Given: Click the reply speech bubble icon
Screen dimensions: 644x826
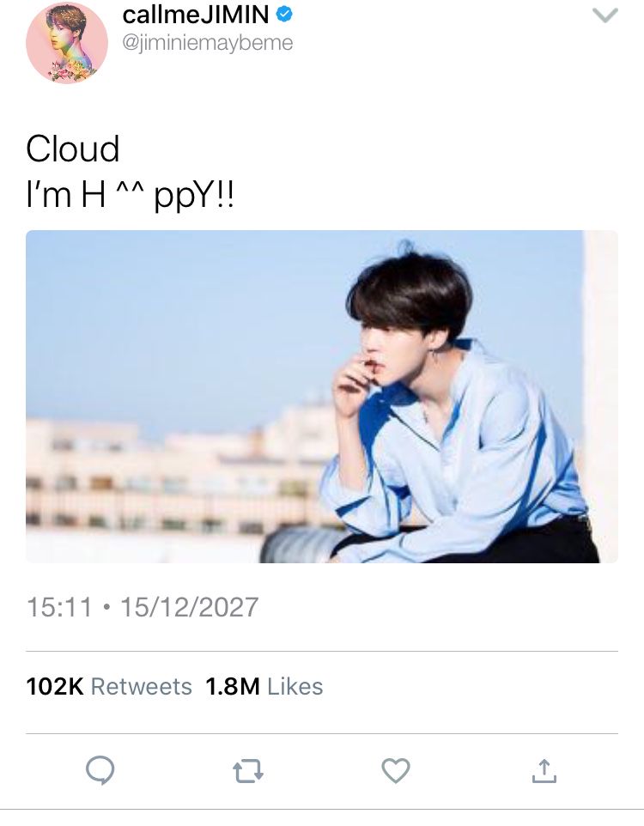Looking at the screenshot, I should pyautogui.click(x=100, y=771).
